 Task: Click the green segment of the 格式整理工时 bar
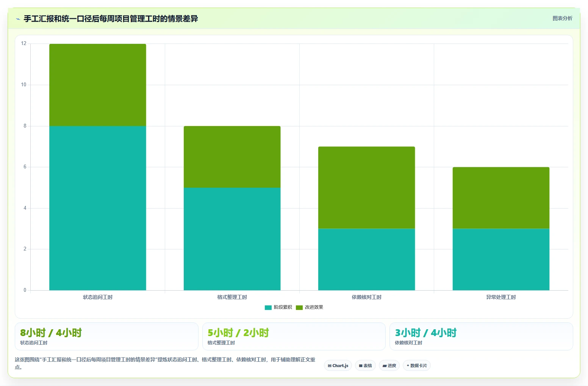tap(232, 157)
